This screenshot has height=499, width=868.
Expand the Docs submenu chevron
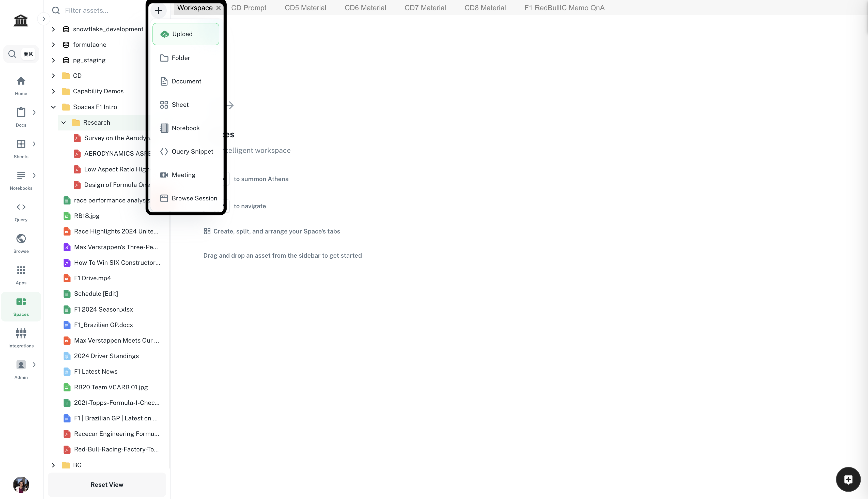click(x=34, y=112)
